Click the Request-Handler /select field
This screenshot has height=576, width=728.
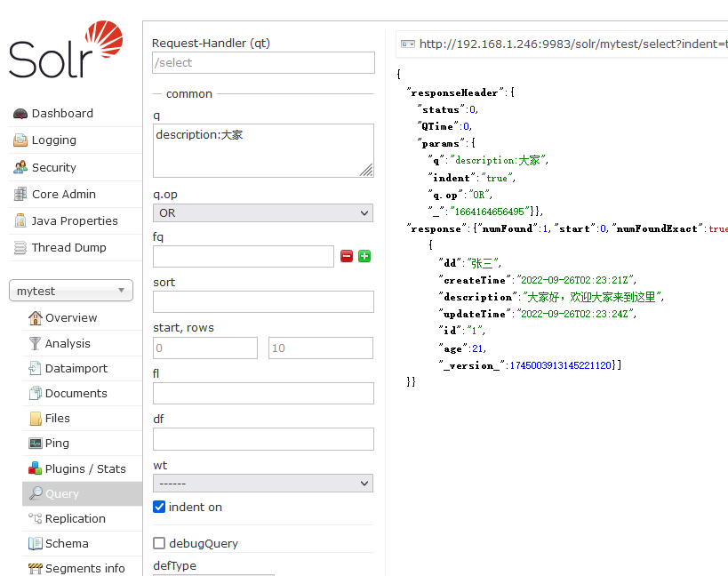(263, 62)
